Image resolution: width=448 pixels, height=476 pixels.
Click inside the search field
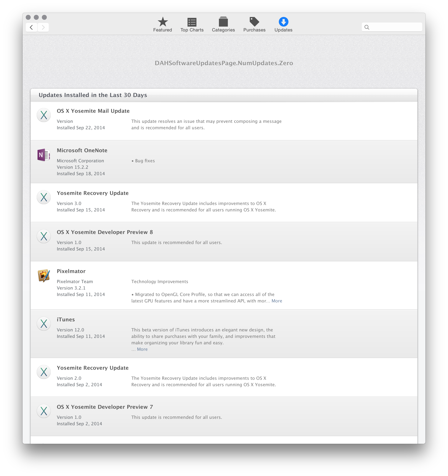tap(395, 27)
